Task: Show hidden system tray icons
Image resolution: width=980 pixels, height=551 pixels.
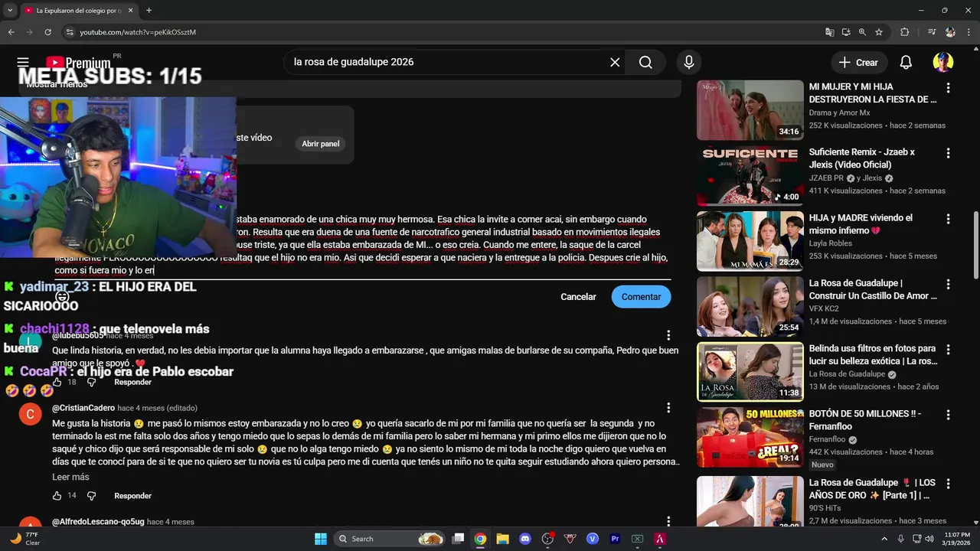Action: (884, 539)
